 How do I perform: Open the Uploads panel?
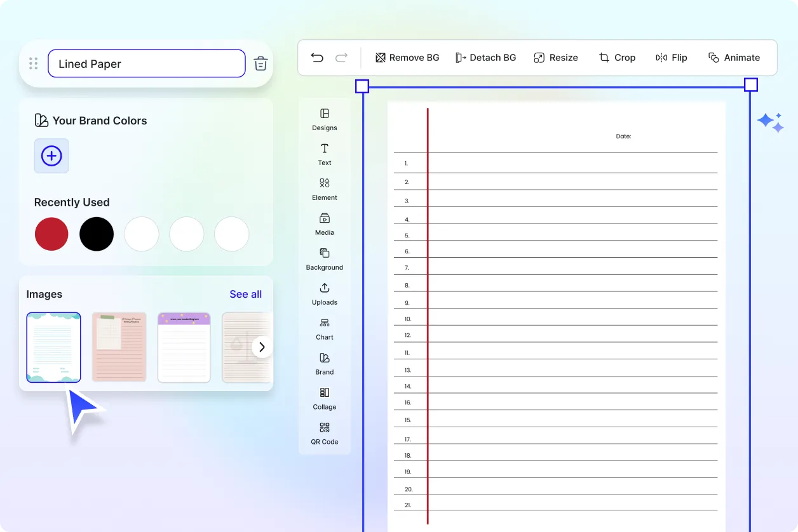(x=325, y=294)
